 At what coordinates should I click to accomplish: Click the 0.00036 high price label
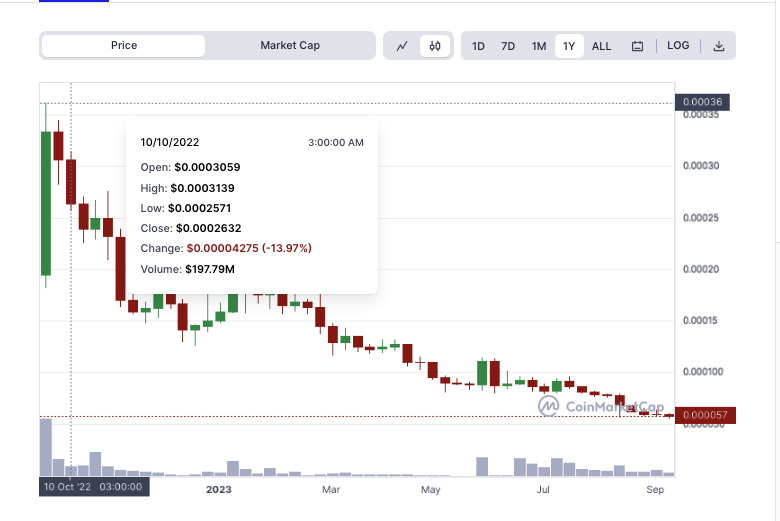[702, 102]
